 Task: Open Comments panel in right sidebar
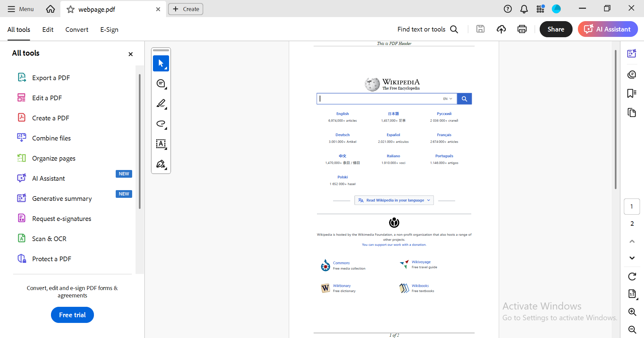click(x=632, y=74)
